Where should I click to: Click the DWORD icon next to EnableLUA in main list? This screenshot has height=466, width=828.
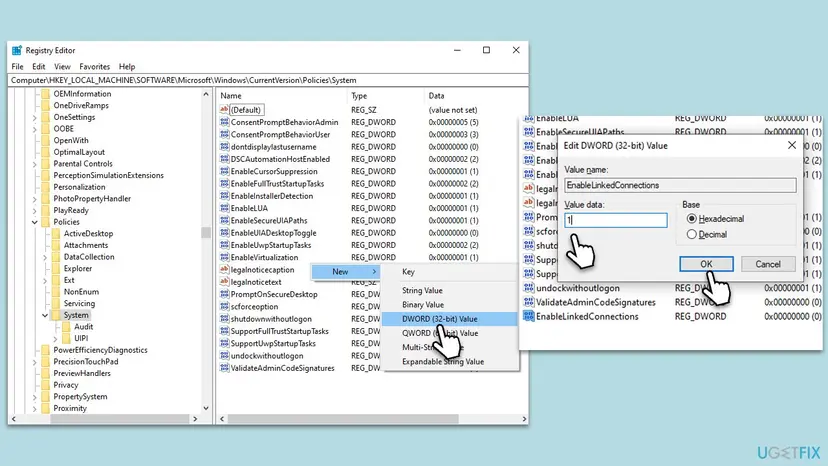pyautogui.click(x=224, y=208)
